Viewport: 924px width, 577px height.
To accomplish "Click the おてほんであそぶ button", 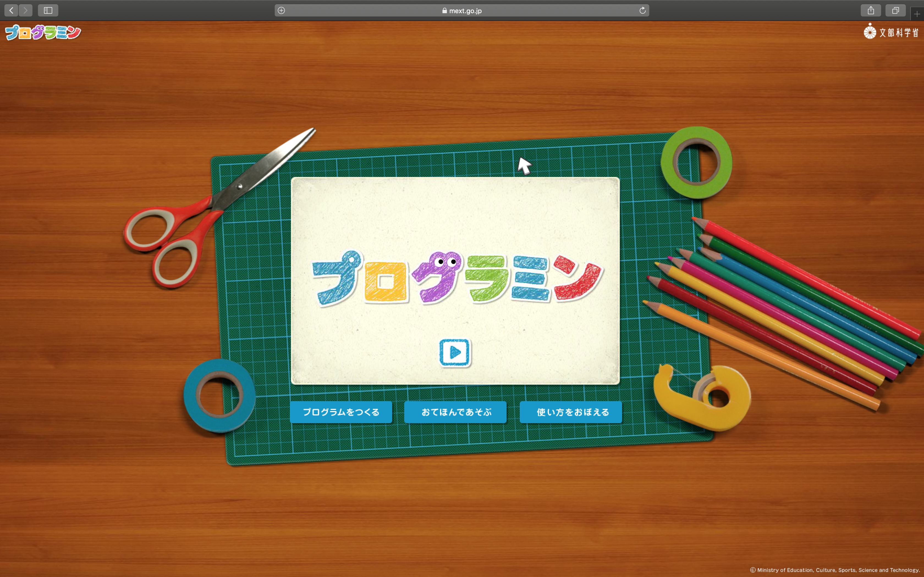I will tap(455, 412).
